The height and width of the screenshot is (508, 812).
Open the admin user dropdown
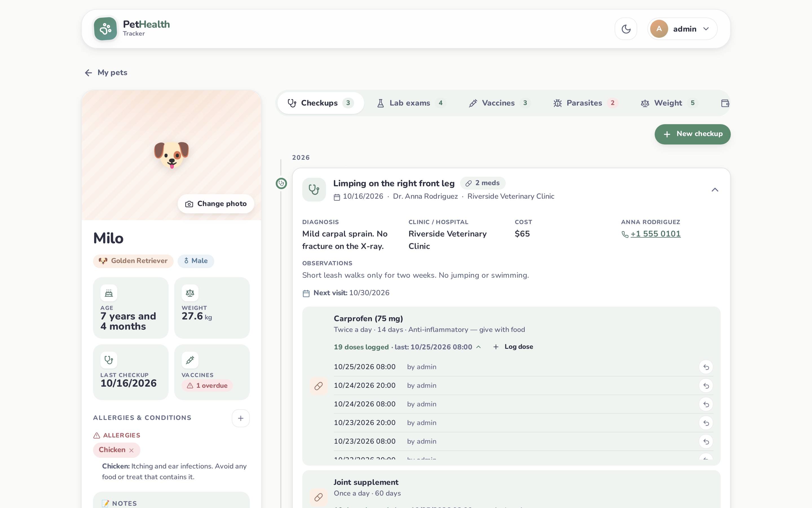[x=682, y=29]
